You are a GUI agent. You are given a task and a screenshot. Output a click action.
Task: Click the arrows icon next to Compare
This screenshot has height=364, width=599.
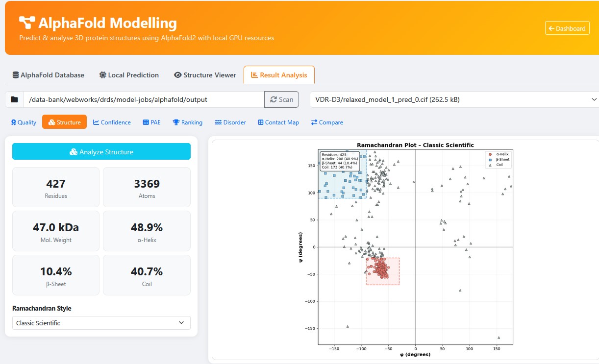pos(314,122)
